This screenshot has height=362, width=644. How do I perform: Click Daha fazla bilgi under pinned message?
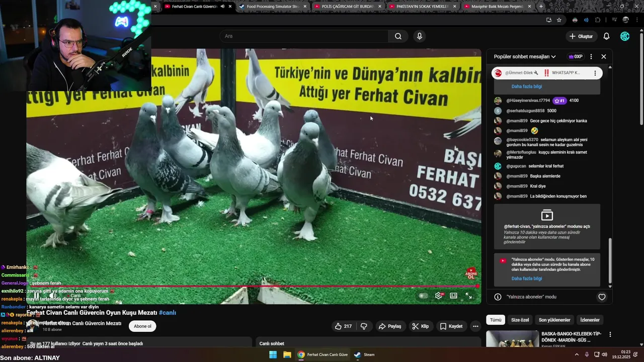coord(527,86)
